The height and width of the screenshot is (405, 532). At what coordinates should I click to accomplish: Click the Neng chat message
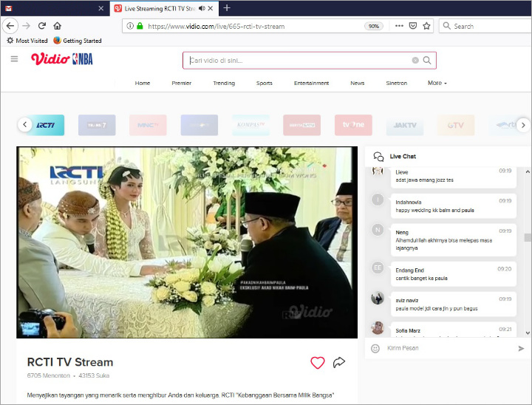click(454, 240)
